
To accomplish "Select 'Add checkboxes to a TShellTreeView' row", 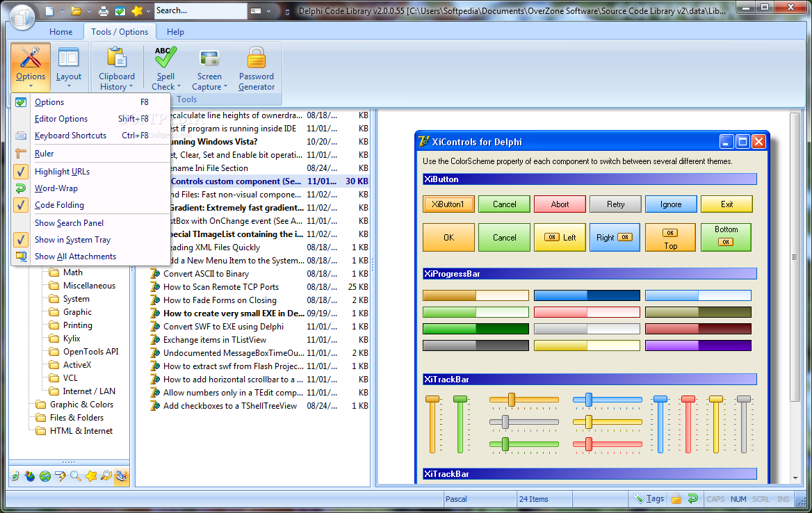I will pyautogui.click(x=259, y=406).
